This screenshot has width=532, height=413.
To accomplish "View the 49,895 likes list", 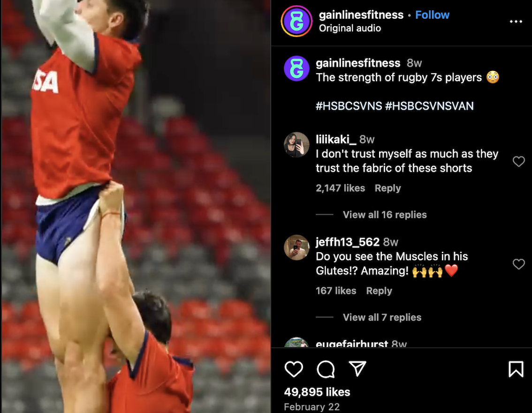I will 317,392.
